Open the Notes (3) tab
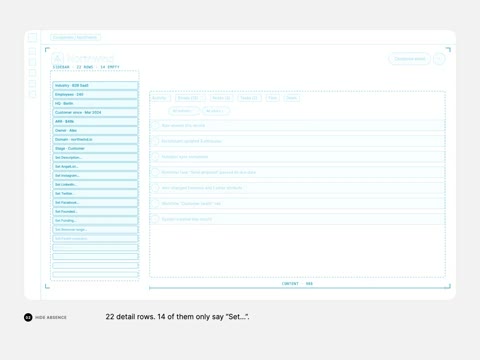 221,98
